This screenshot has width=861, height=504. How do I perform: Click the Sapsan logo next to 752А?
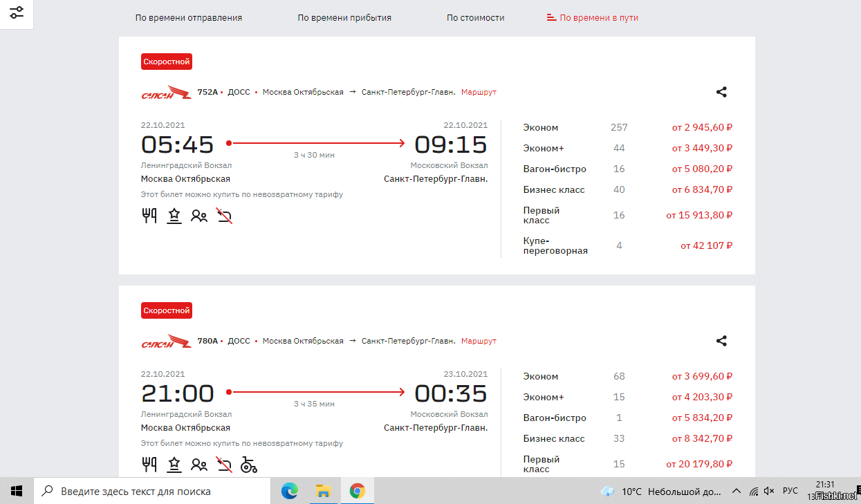167,92
